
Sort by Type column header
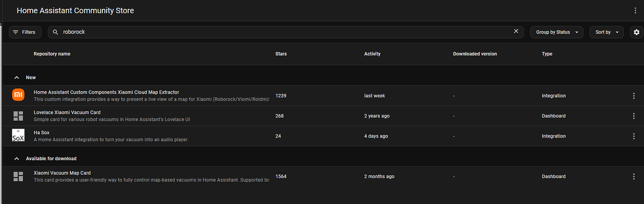[x=547, y=54]
